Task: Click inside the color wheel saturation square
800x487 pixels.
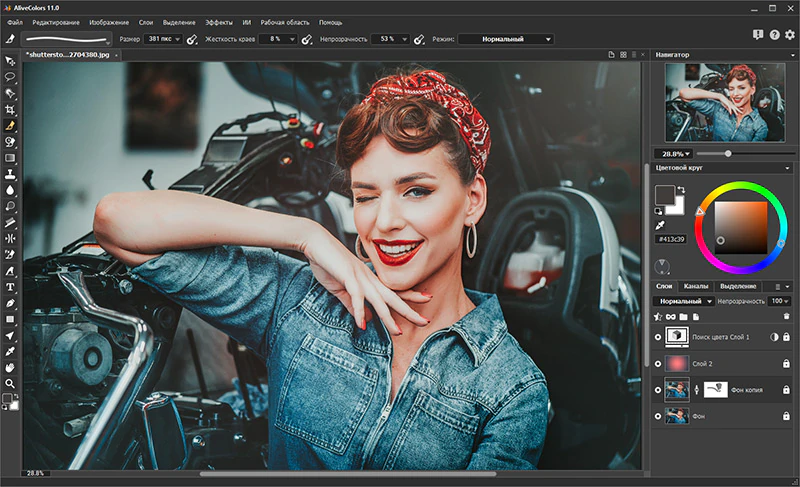Action: pyautogui.click(x=740, y=227)
